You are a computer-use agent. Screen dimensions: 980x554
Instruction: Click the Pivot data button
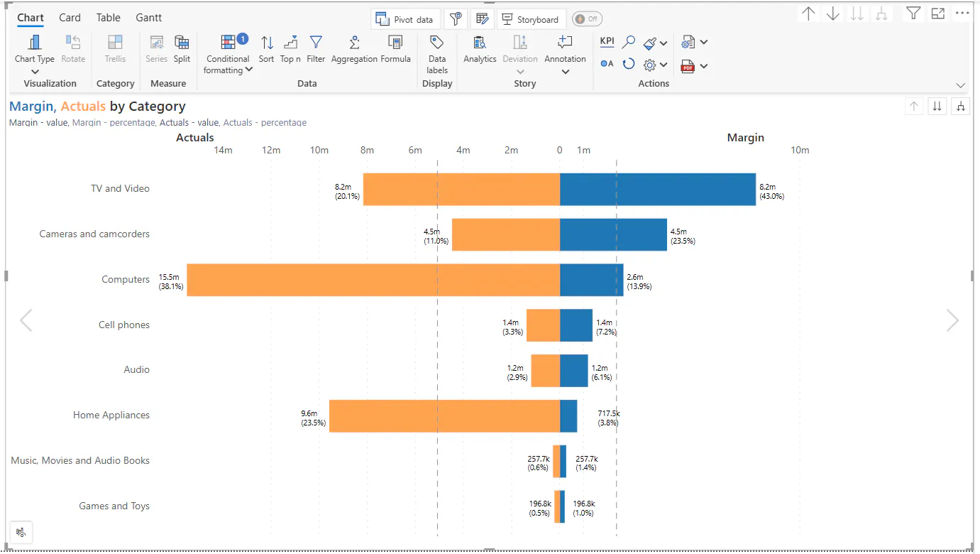404,19
